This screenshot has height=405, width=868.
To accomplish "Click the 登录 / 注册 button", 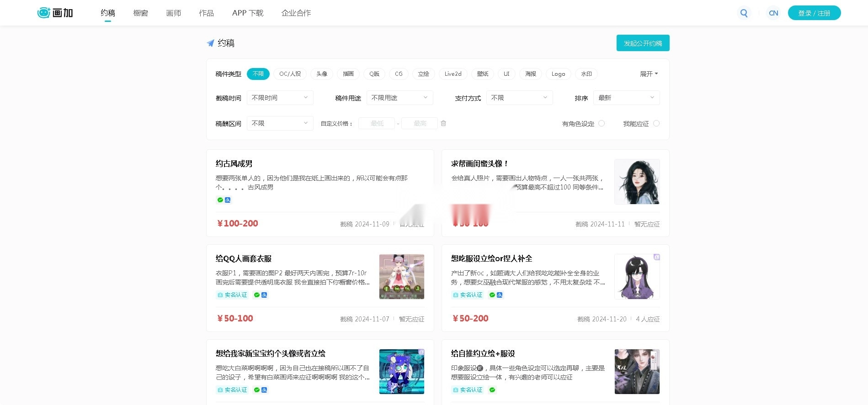I will [814, 13].
